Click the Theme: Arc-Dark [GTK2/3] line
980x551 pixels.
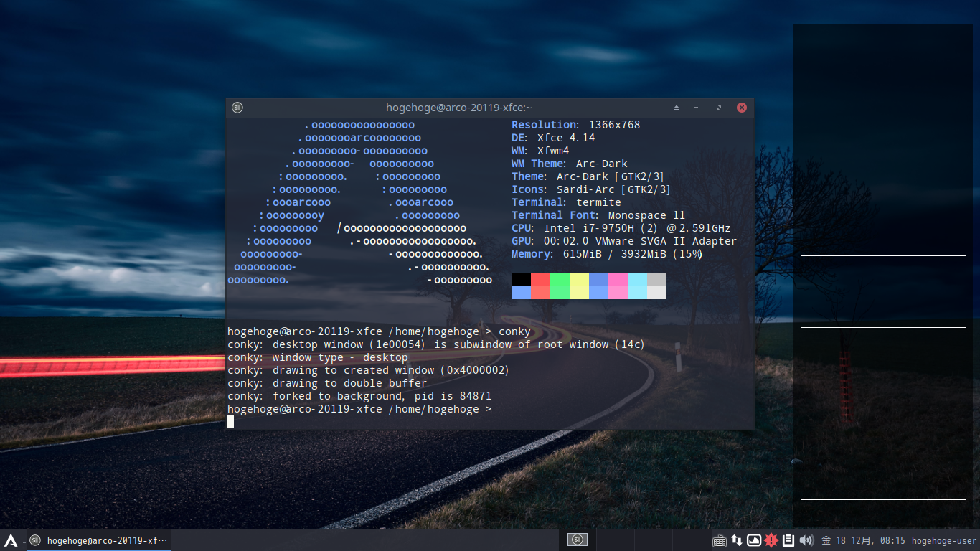pyautogui.click(x=588, y=176)
